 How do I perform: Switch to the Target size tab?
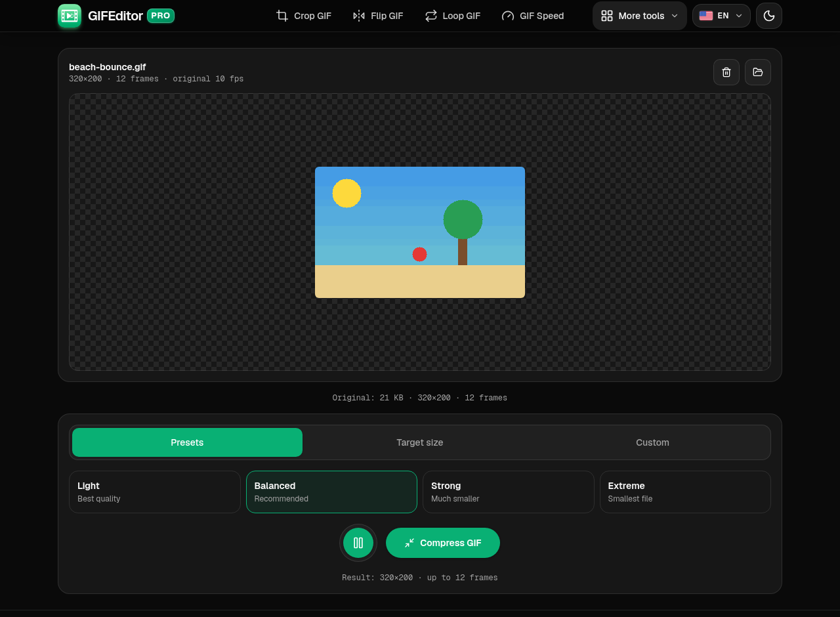420,442
